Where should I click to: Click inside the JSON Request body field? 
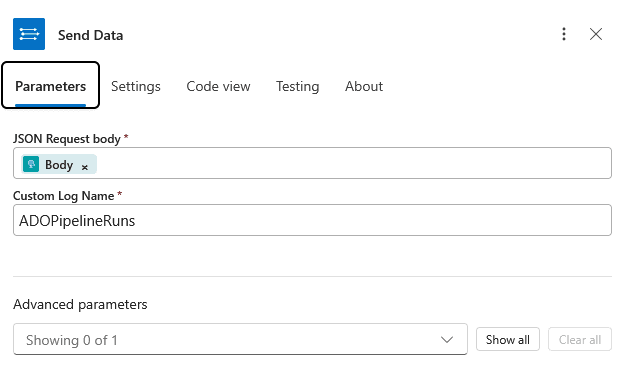point(312,163)
